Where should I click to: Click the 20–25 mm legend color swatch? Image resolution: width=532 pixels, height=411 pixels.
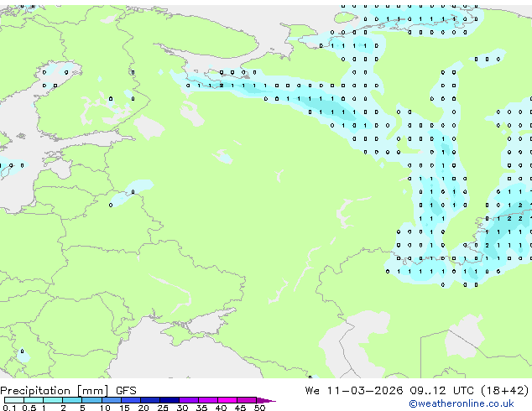[150, 400]
